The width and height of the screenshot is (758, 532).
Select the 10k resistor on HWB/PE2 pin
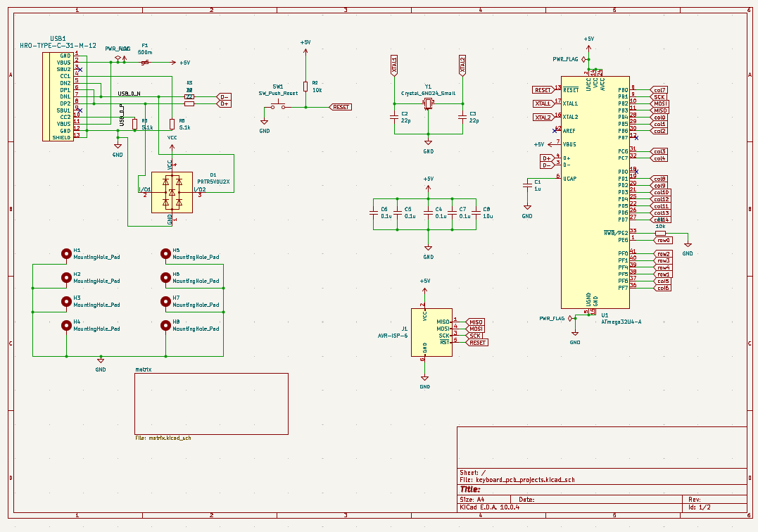[660, 233]
